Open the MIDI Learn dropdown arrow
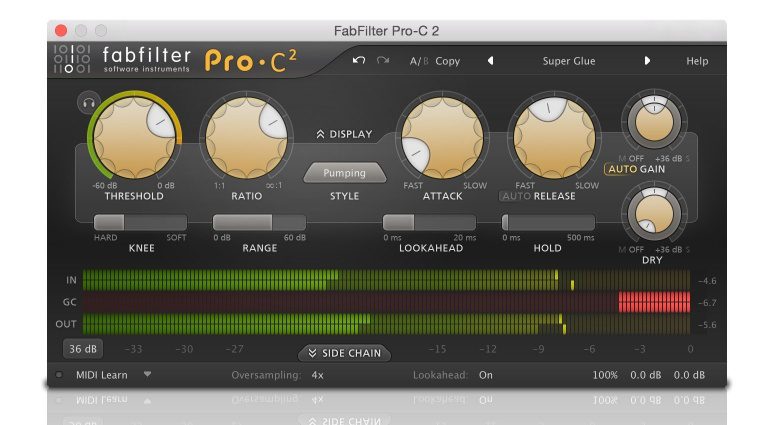The height and width of the screenshot is (425, 770). coord(147,374)
